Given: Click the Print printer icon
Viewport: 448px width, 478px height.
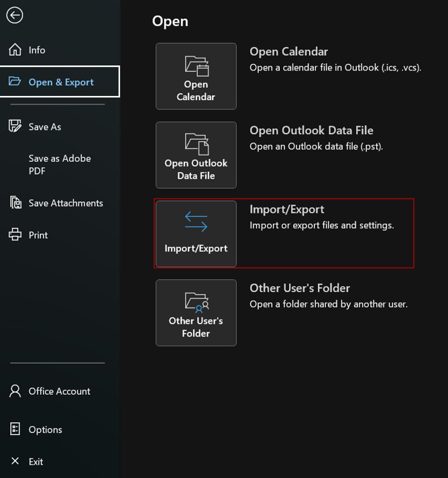Looking at the screenshot, I should 15,235.
